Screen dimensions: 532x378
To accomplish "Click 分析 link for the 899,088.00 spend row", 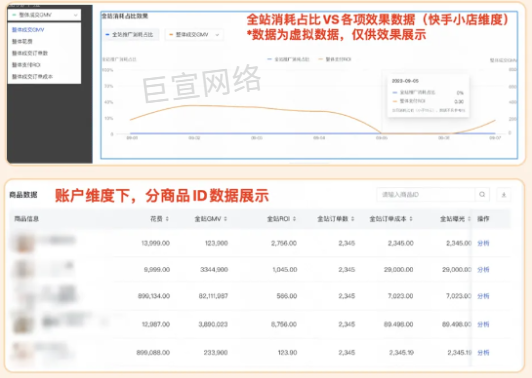I will pyautogui.click(x=483, y=353).
